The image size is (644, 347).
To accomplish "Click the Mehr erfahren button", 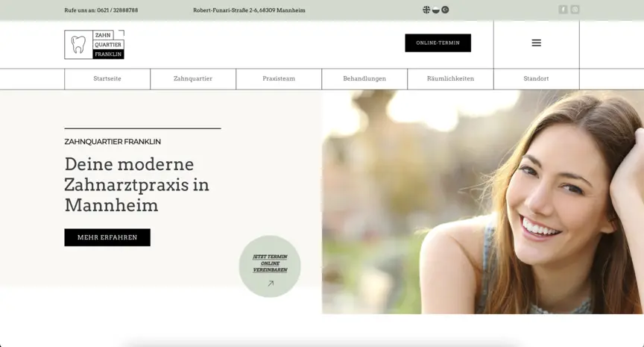I will click(x=107, y=237).
